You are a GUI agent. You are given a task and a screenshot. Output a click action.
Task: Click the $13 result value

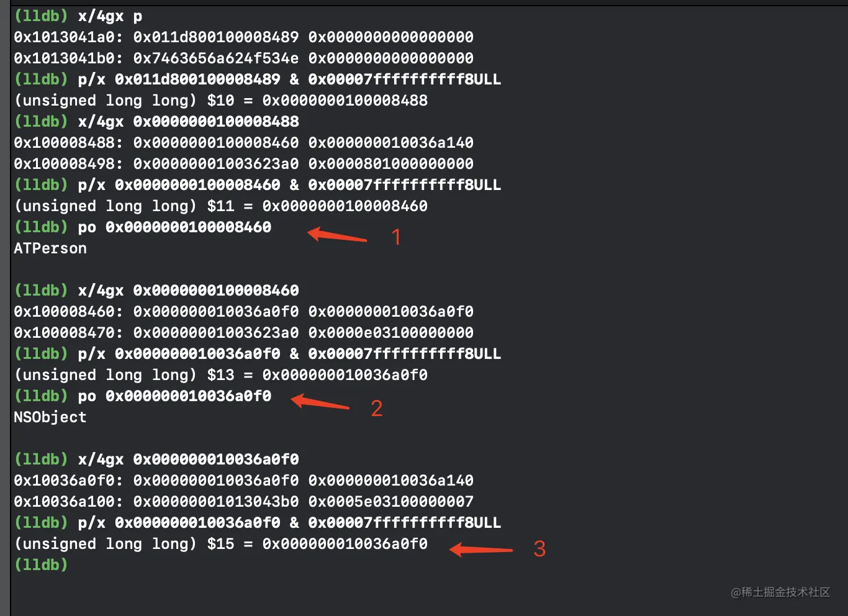345,375
